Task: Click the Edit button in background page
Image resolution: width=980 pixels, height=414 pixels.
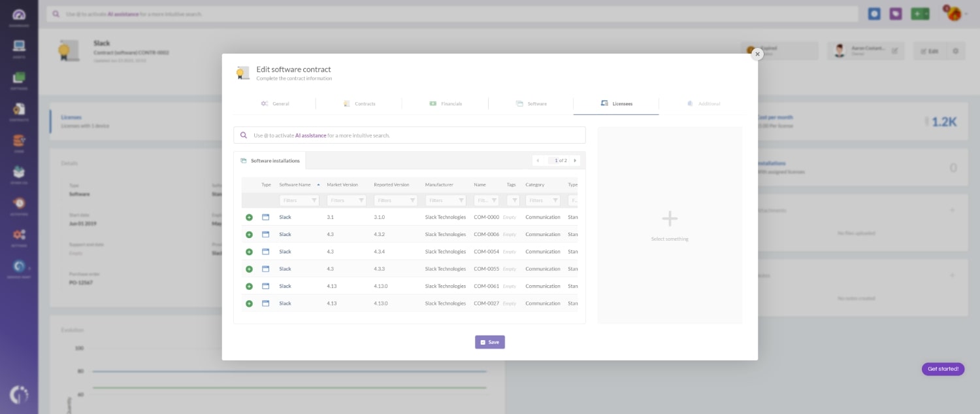Action: [x=930, y=51]
